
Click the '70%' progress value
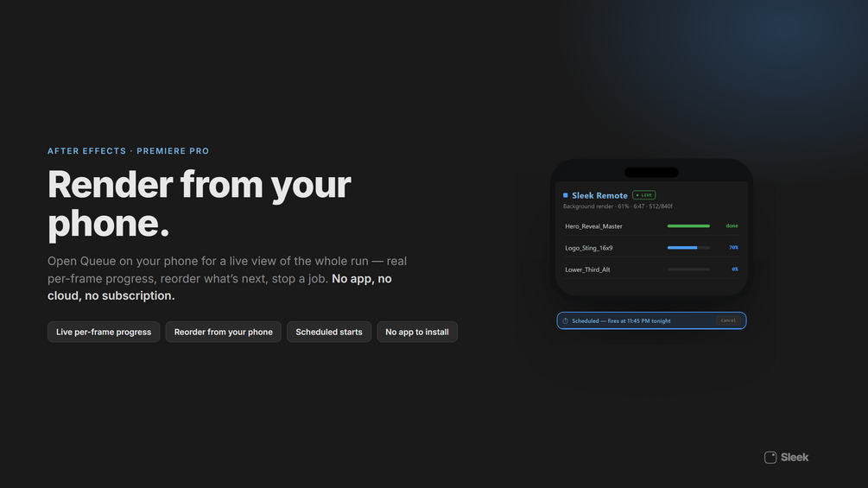click(733, 248)
